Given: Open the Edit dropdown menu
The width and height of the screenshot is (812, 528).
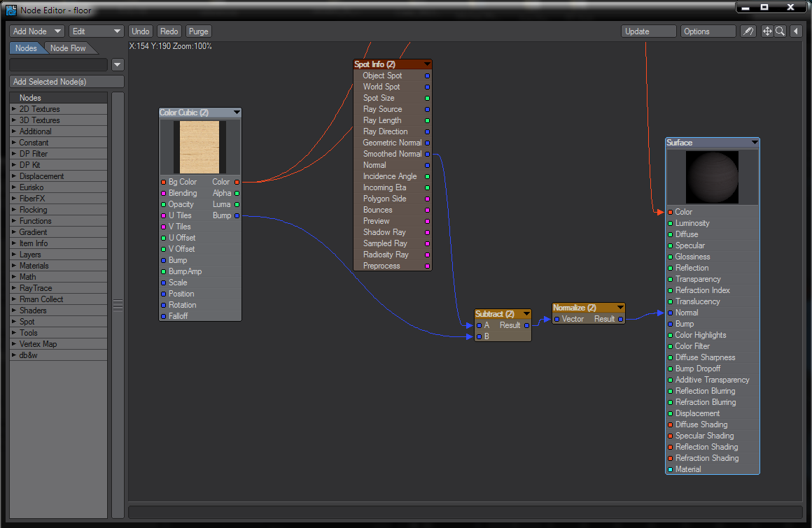Looking at the screenshot, I should (97, 31).
